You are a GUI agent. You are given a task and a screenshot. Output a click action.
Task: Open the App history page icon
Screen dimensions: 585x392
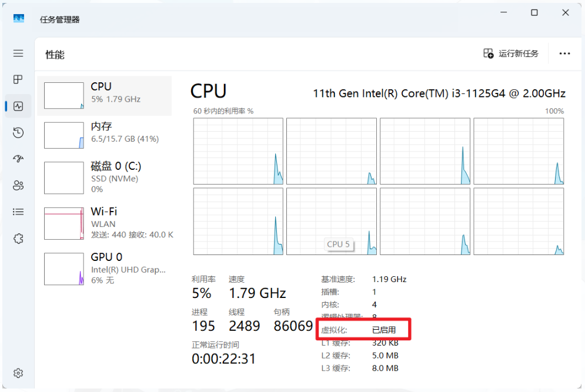pyautogui.click(x=18, y=133)
